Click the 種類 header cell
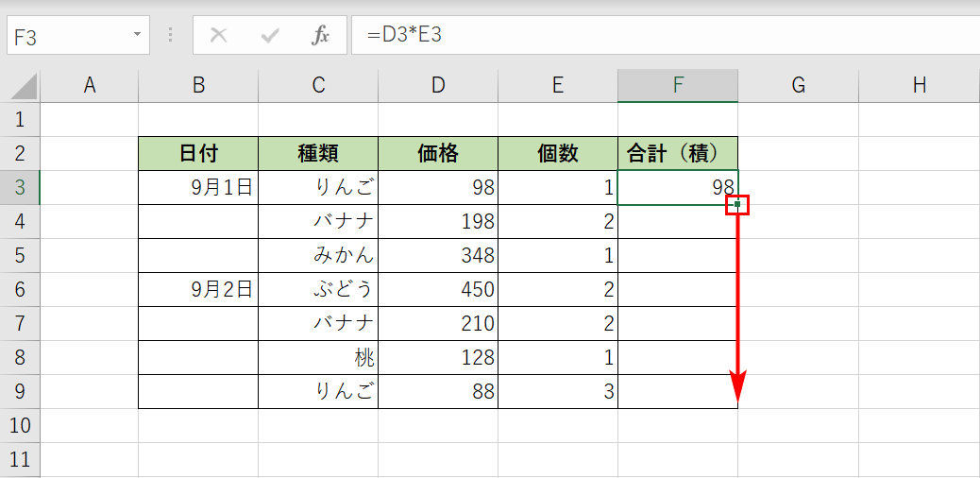Screen dimensions: 980x478 tap(318, 153)
